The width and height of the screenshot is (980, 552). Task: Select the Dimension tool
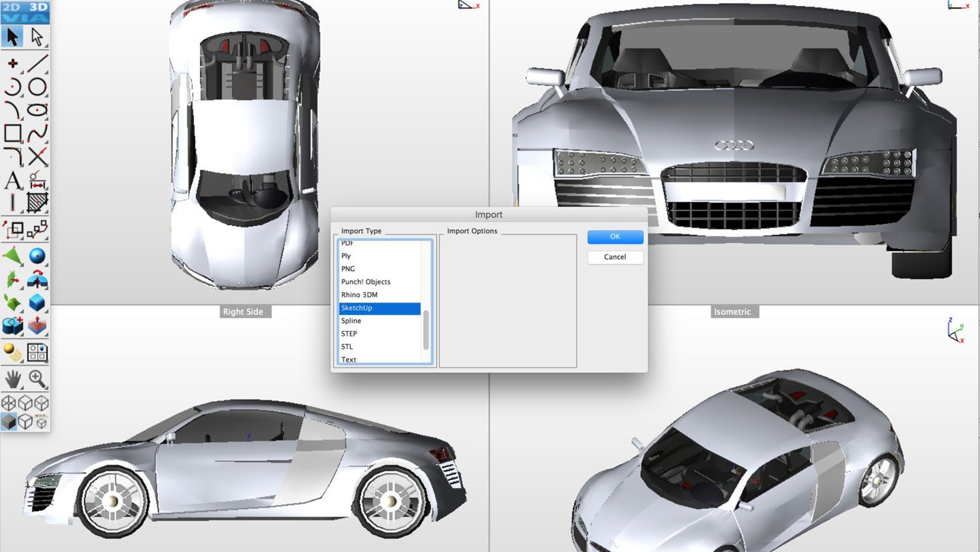37,180
